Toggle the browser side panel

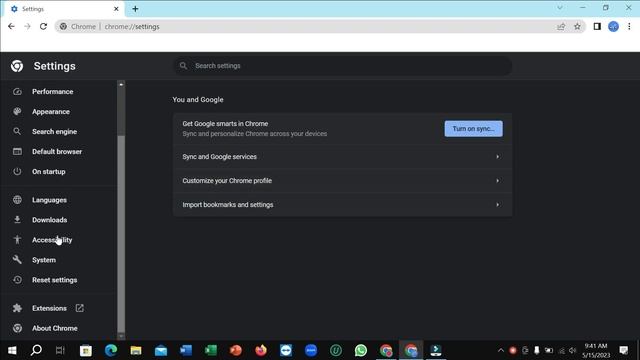[x=597, y=27]
